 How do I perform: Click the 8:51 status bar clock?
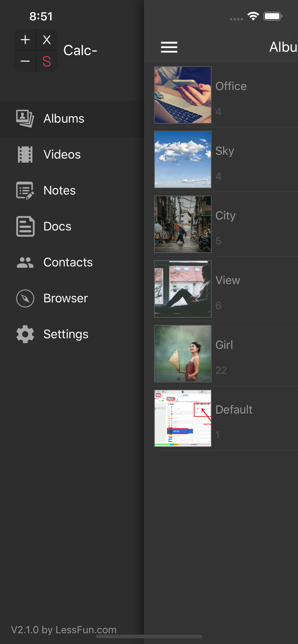click(x=41, y=17)
